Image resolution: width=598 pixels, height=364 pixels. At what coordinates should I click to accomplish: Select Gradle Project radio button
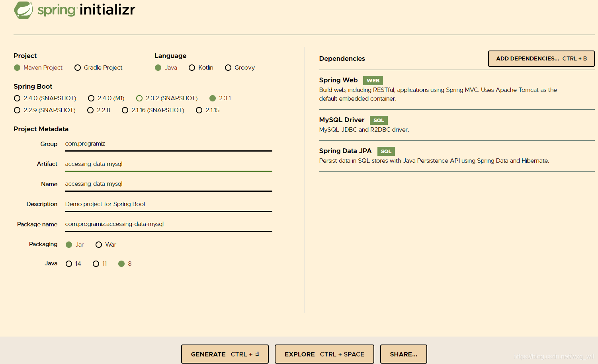[x=78, y=68]
